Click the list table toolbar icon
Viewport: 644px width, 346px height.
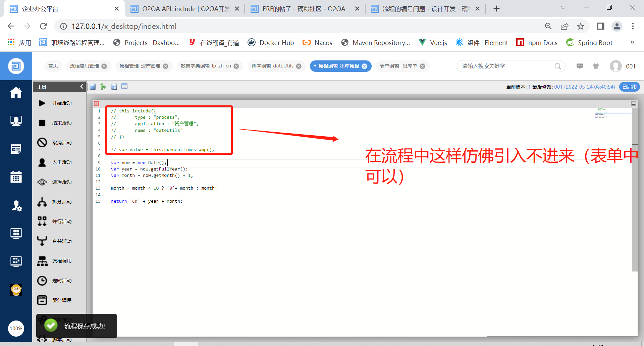pyautogui.click(x=124, y=87)
